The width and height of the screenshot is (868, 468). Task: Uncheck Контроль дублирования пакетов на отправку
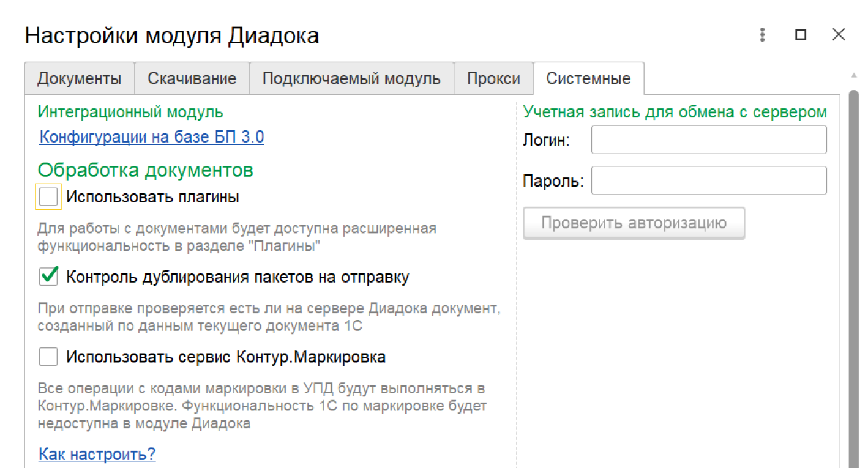(48, 277)
